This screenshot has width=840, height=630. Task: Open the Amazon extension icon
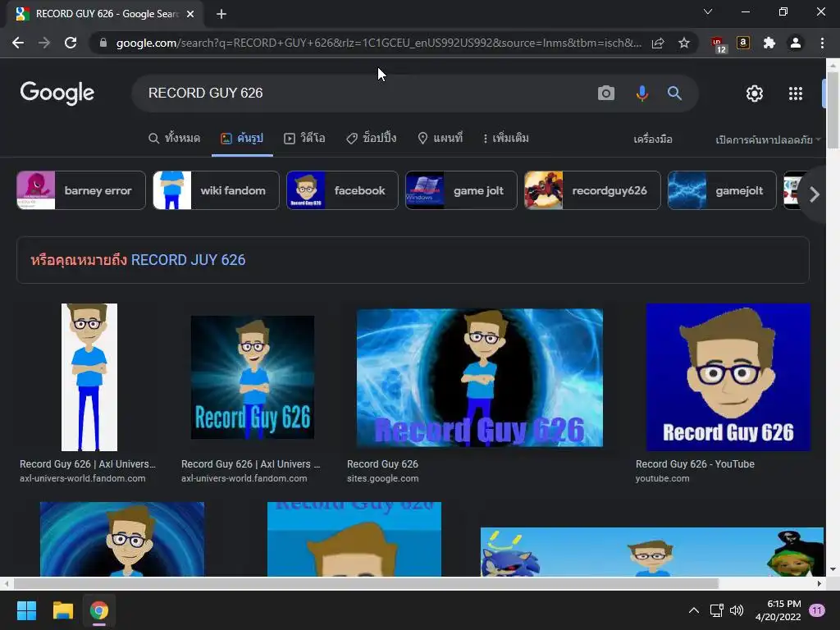coord(743,43)
